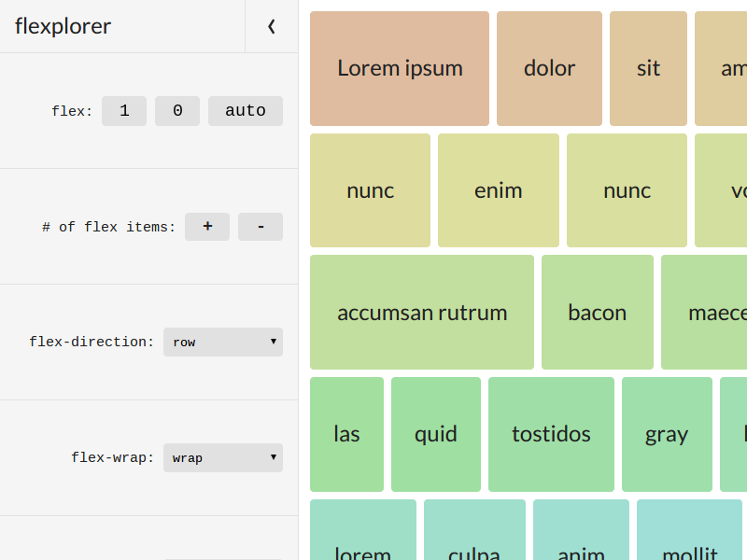
Task: Select the Lorem ipsum flex item
Action: point(399,68)
